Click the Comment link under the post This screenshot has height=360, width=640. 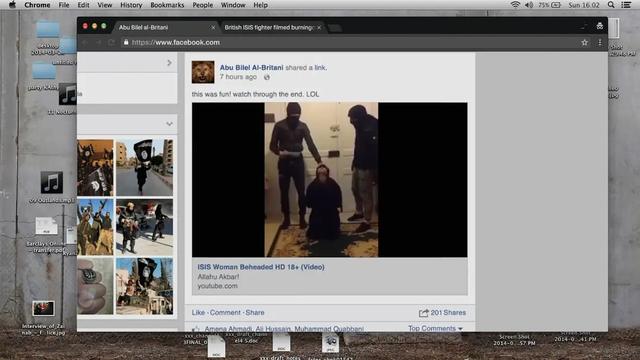click(x=225, y=313)
